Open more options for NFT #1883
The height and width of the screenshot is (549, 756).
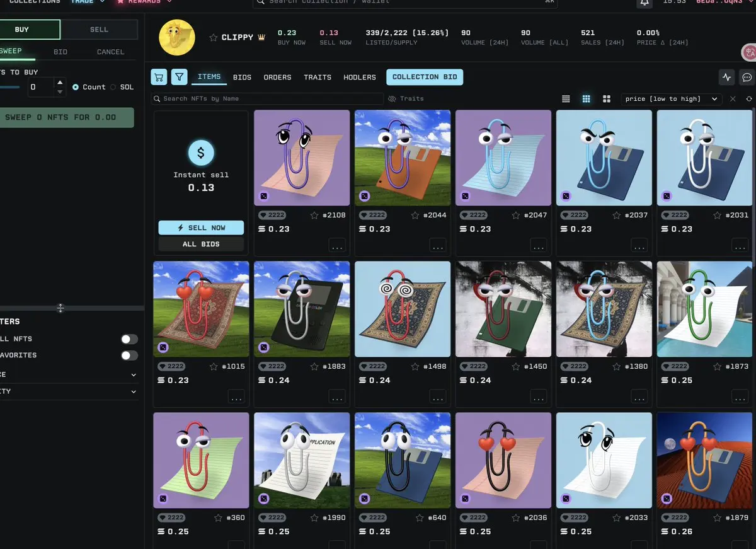coord(337,396)
